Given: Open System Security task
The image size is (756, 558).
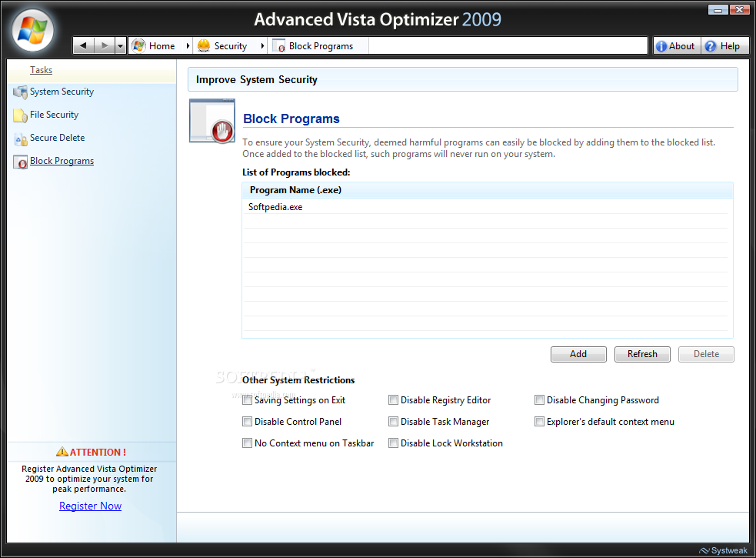Looking at the screenshot, I should point(62,92).
